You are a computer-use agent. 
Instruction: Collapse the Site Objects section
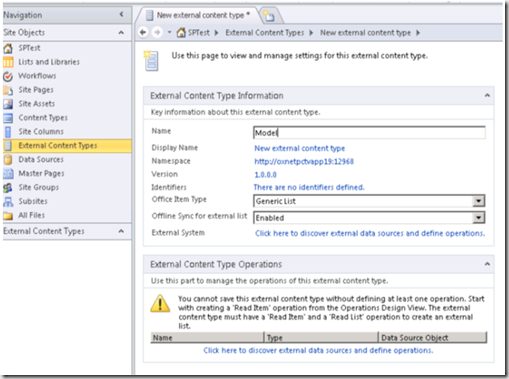121,33
